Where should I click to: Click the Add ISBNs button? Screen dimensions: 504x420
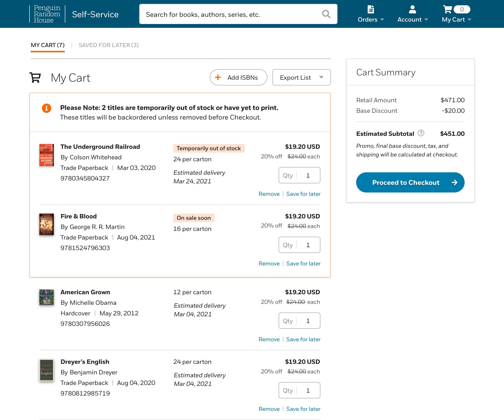[238, 77]
